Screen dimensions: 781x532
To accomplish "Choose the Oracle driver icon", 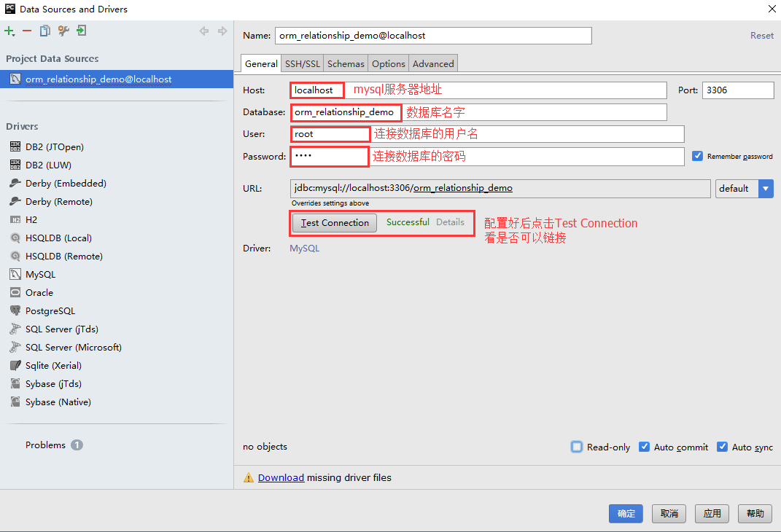I will 15,293.
